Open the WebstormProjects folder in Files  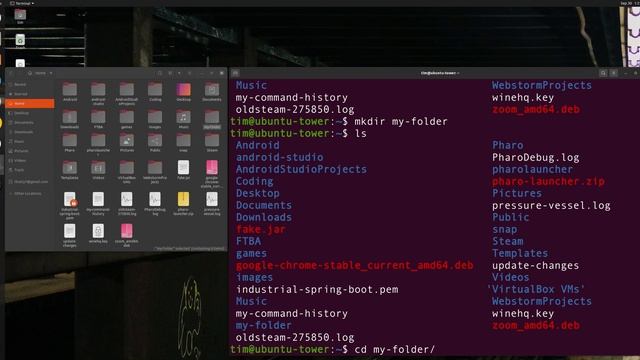pyautogui.click(x=155, y=168)
